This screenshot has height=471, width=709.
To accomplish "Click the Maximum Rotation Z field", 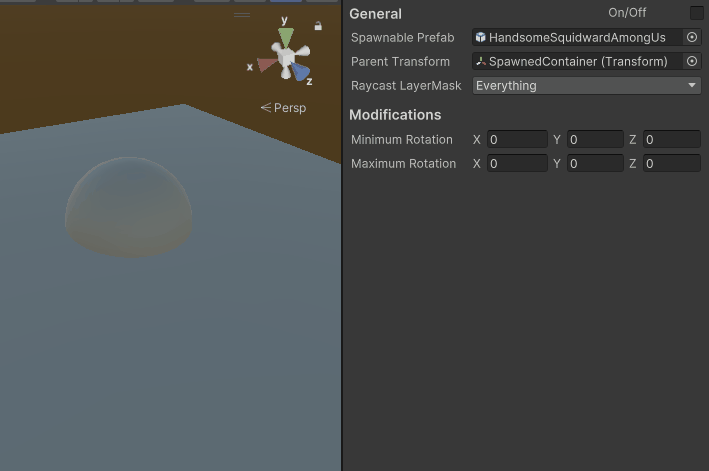I will [x=671, y=164].
